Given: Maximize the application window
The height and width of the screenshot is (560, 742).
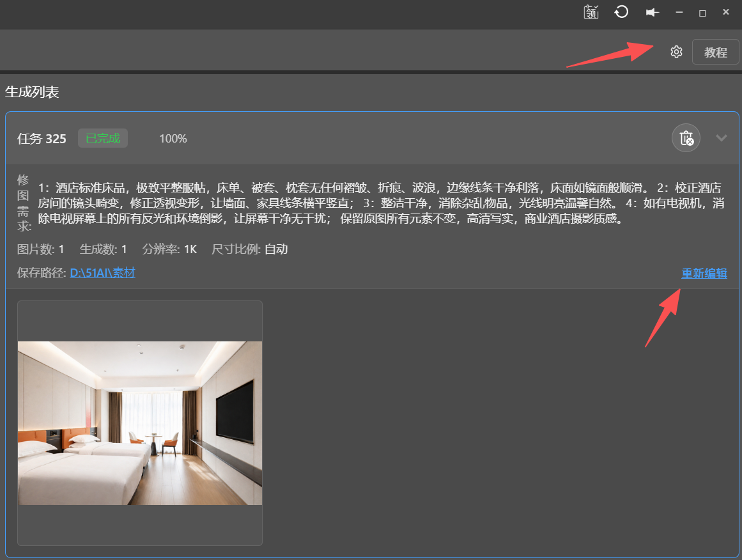Looking at the screenshot, I should point(703,13).
